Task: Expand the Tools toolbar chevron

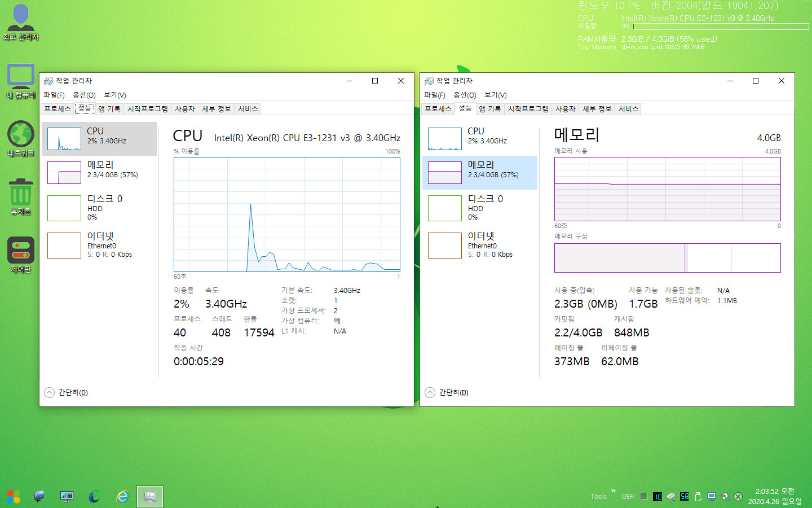Action: pyautogui.click(x=613, y=491)
